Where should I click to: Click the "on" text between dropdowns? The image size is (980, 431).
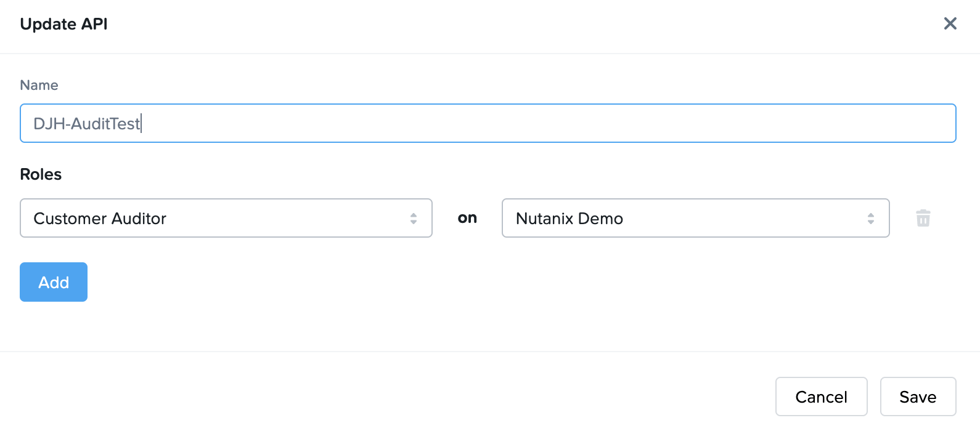coord(467,218)
